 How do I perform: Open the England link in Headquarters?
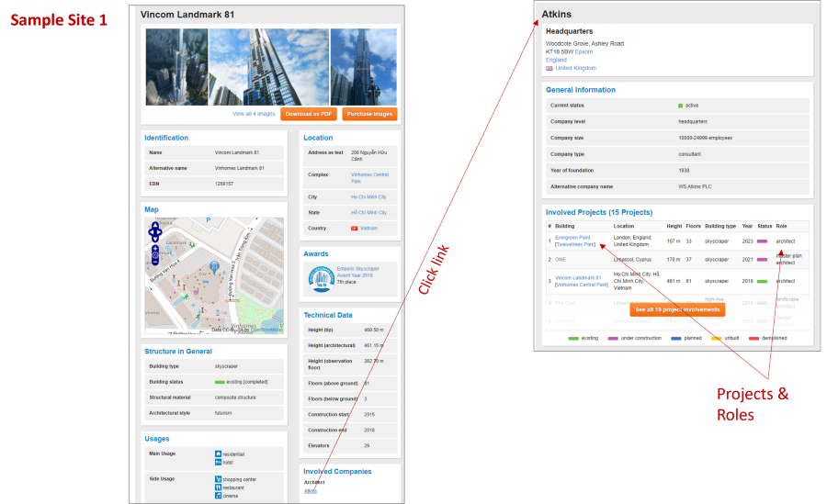pyautogui.click(x=556, y=60)
